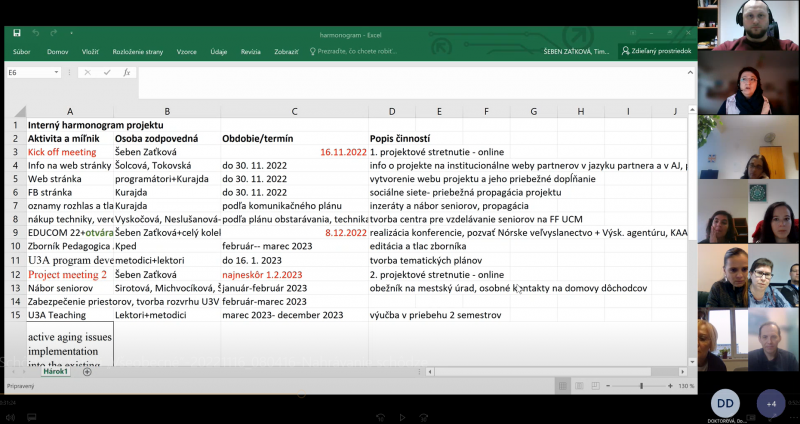800x424 pixels.
Task: Switch to the Vzorce ribbon tab
Action: coord(186,51)
